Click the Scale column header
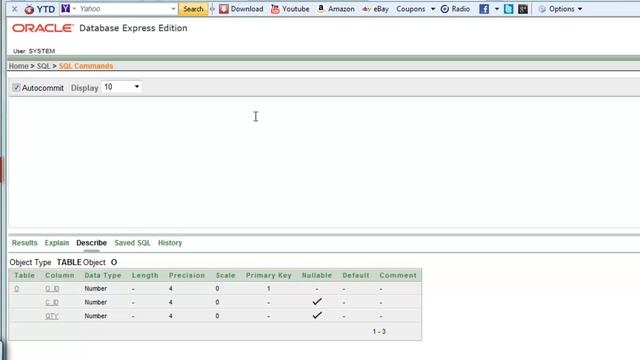The height and width of the screenshot is (360, 640). [x=225, y=276]
